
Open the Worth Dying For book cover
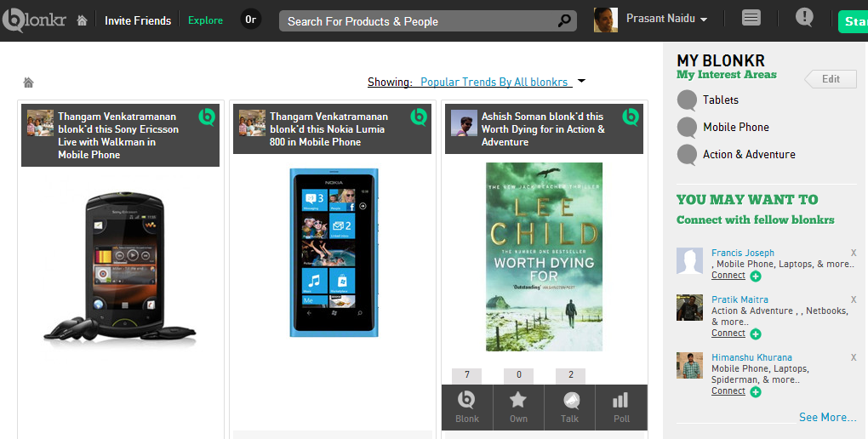(544, 257)
